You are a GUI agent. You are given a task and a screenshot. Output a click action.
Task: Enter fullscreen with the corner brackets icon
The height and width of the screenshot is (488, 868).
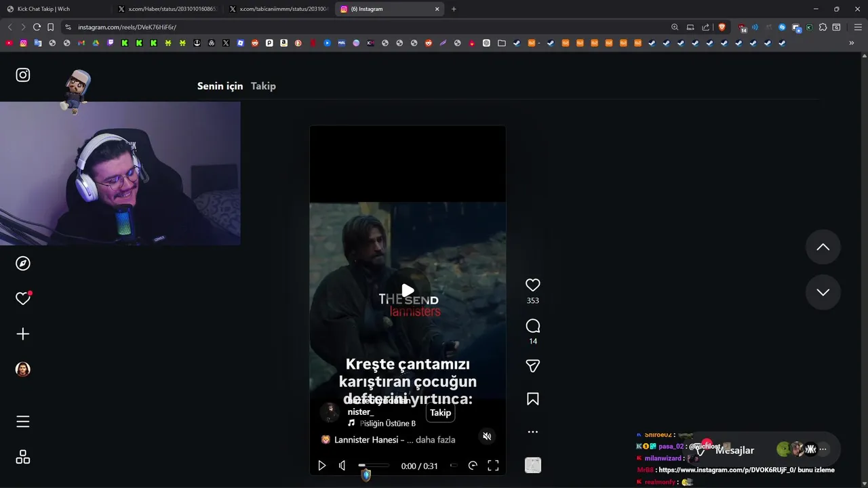493,466
